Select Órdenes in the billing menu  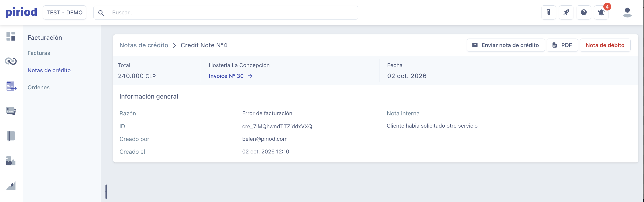tap(38, 88)
